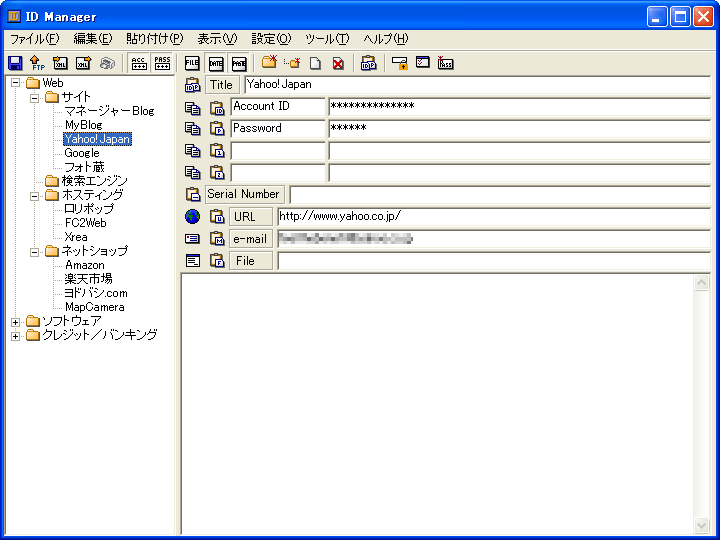The height and width of the screenshot is (540, 720).
Task: Paste Password clipboard icon
Action: 217,129
